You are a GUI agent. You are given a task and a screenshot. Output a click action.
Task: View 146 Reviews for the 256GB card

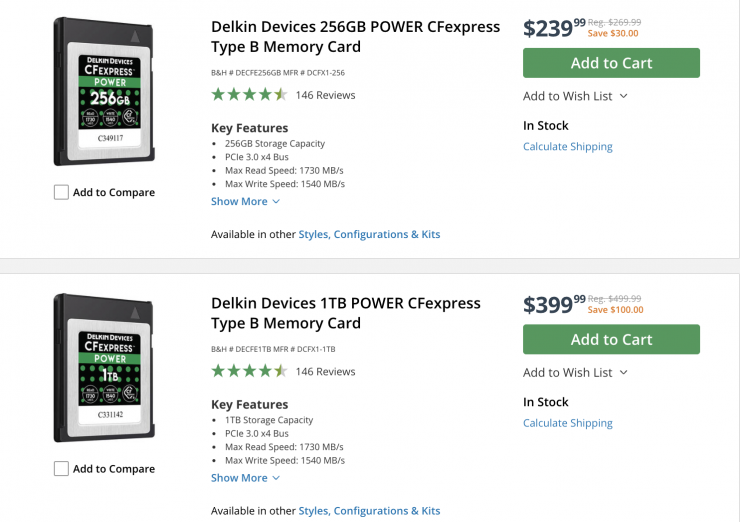point(325,95)
